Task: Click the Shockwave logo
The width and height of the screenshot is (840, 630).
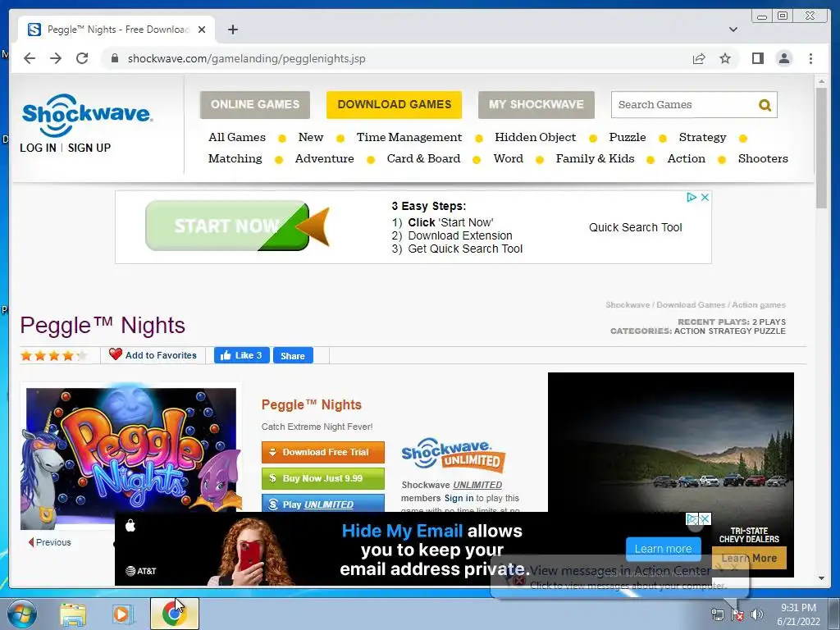Action: [x=87, y=115]
